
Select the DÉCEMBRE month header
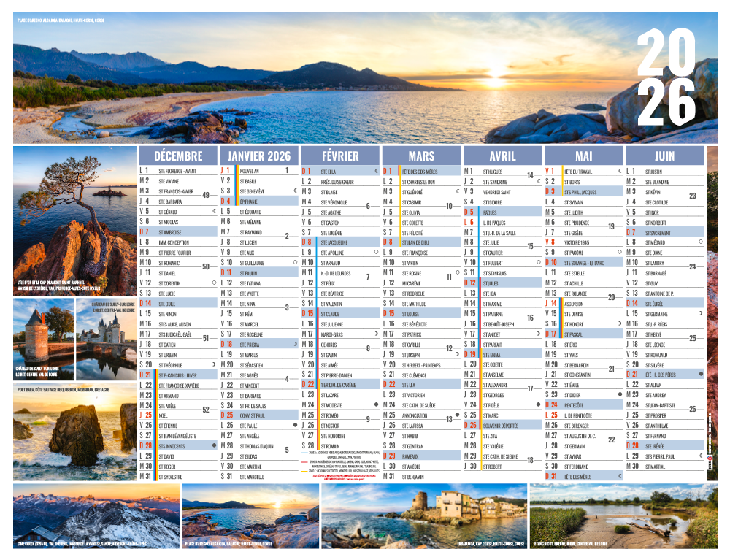(x=178, y=156)
